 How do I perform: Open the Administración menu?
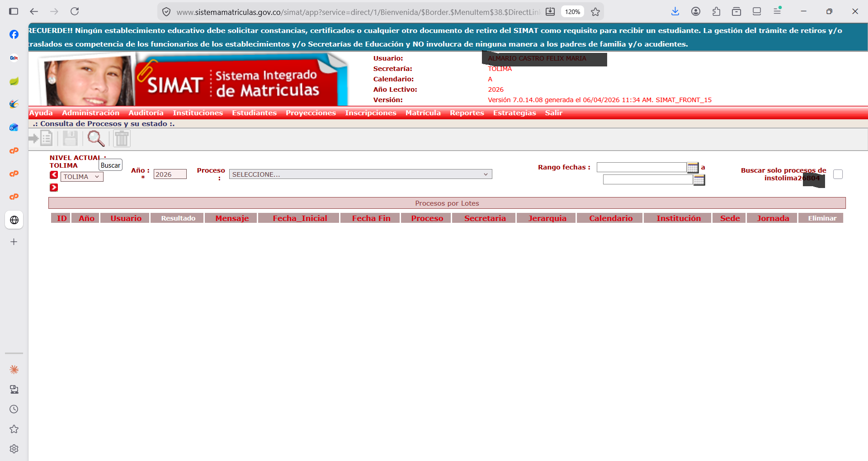tap(90, 113)
